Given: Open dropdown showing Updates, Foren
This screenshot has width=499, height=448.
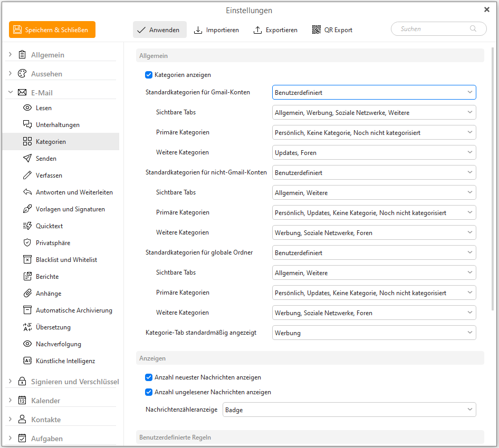Looking at the screenshot, I should click(x=374, y=152).
